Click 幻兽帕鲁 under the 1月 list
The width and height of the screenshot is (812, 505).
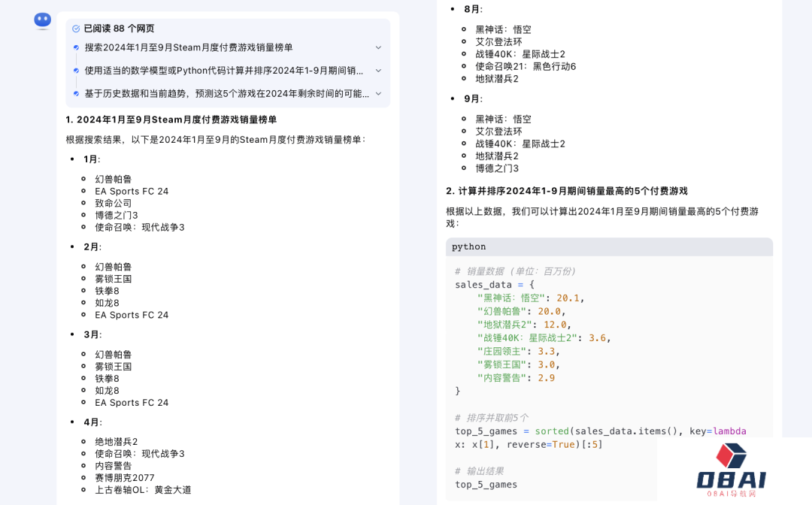pos(114,179)
